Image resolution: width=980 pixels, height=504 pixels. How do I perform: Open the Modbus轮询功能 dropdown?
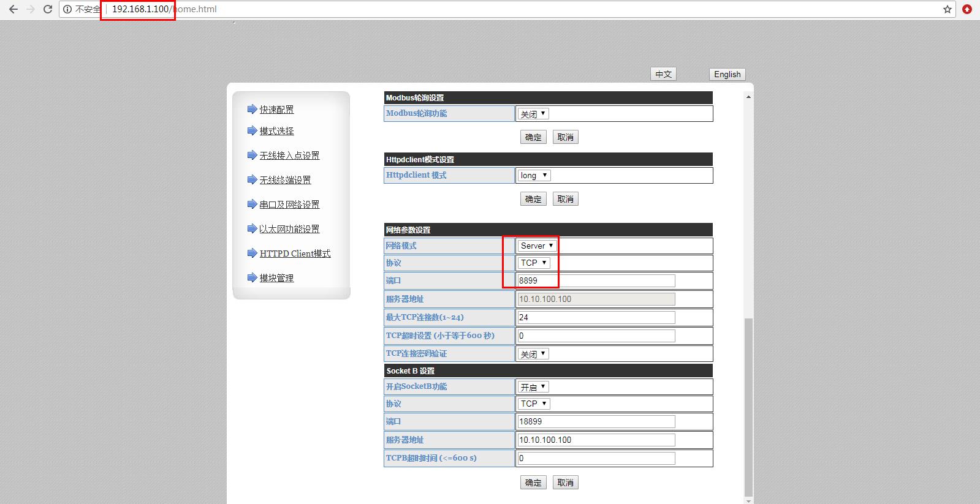coord(533,114)
